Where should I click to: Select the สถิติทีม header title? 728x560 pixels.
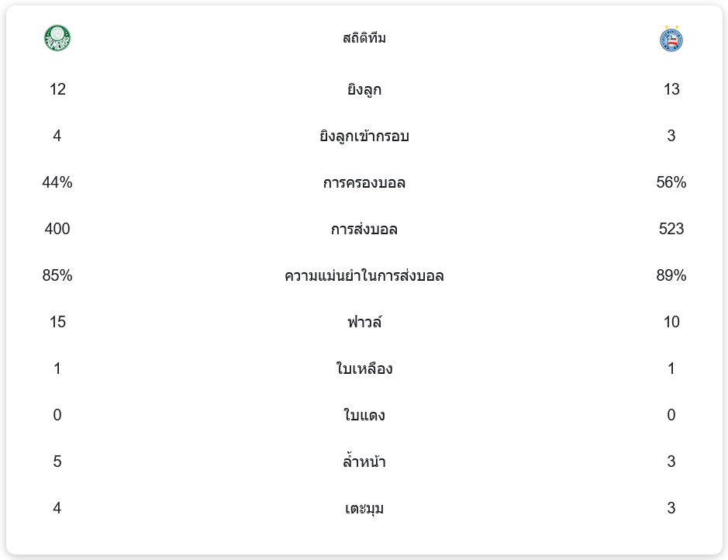(364, 38)
